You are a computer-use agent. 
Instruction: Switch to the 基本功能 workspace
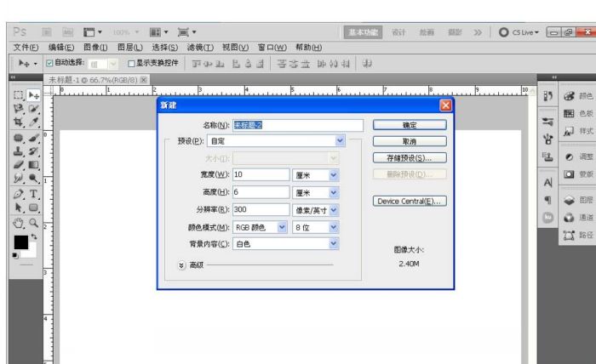[363, 32]
